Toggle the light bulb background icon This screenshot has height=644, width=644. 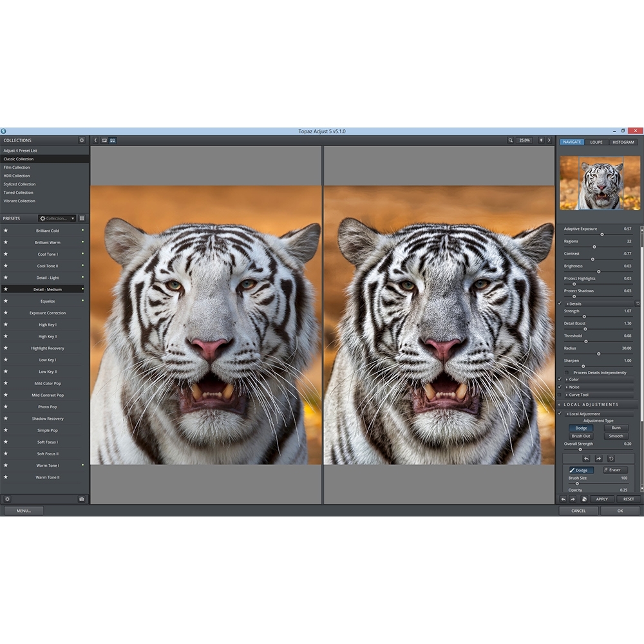541,140
